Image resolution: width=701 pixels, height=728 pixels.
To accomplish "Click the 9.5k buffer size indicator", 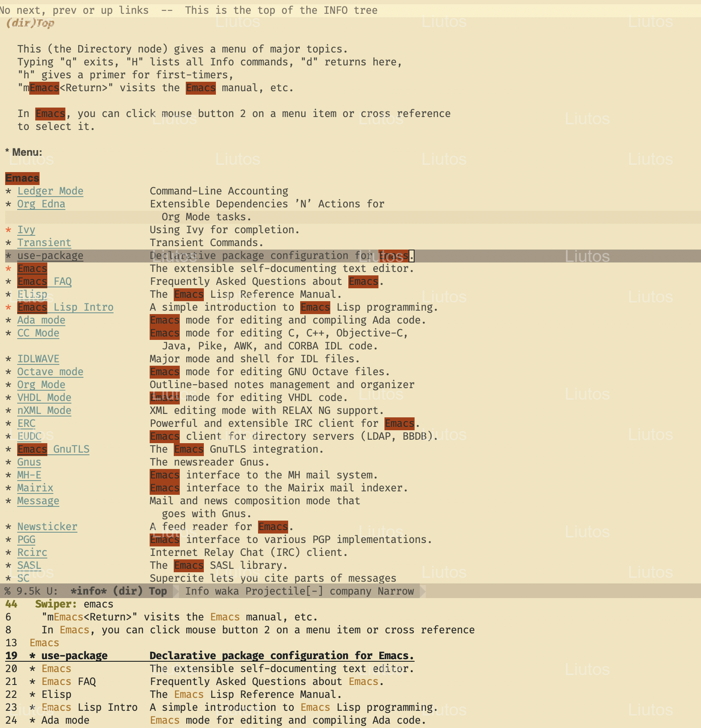I will click(28, 591).
